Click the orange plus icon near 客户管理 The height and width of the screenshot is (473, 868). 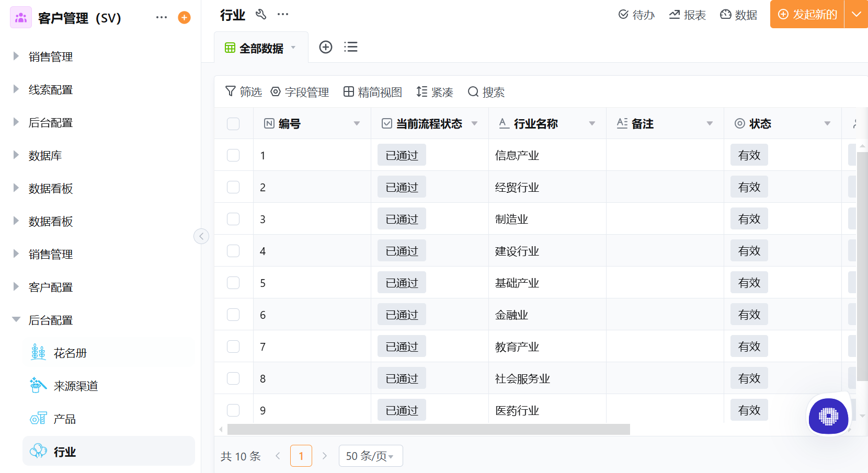click(184, 17)
